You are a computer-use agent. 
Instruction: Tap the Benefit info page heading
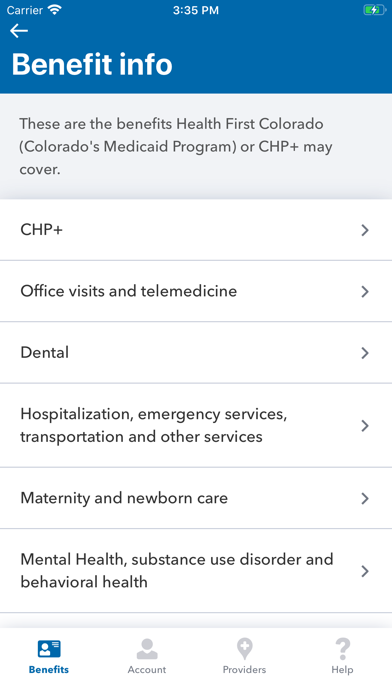[92, 64]
